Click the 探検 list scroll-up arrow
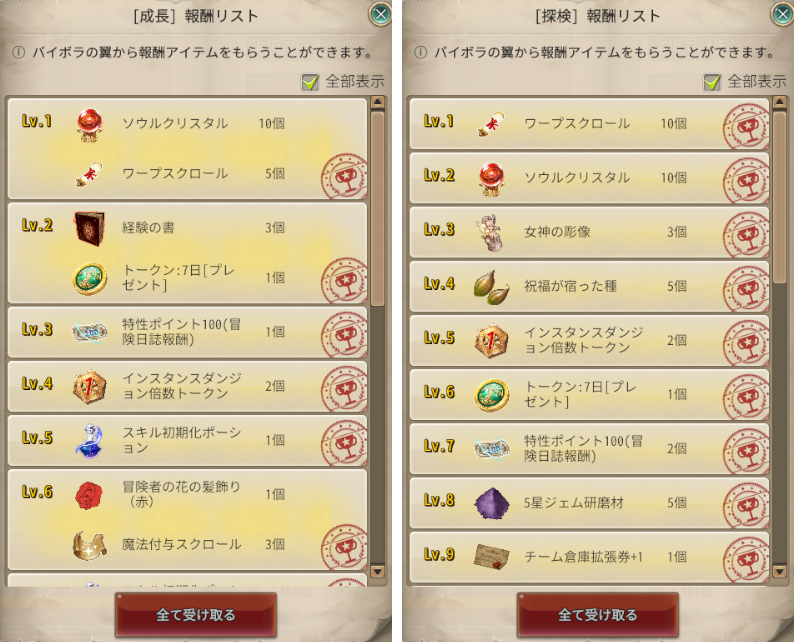This screenshot has height=642, width=794. click(780, 102)
